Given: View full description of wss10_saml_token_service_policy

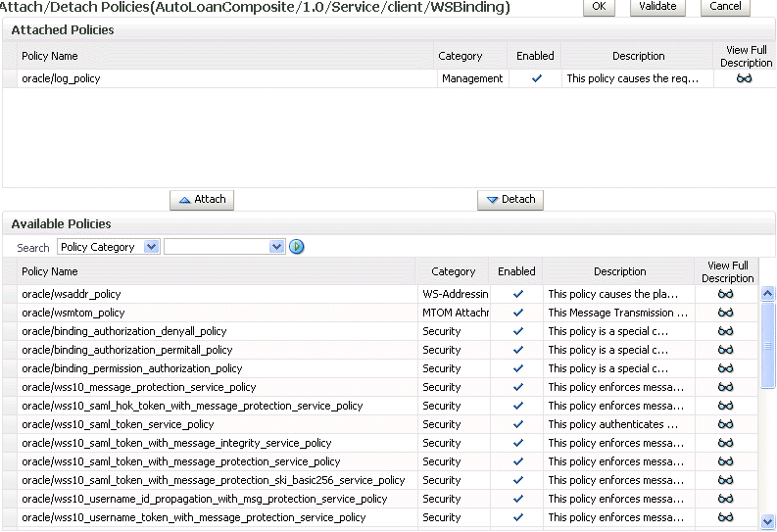Looking at the screenshot, I should pyautogui.click(x=725, y=424).
